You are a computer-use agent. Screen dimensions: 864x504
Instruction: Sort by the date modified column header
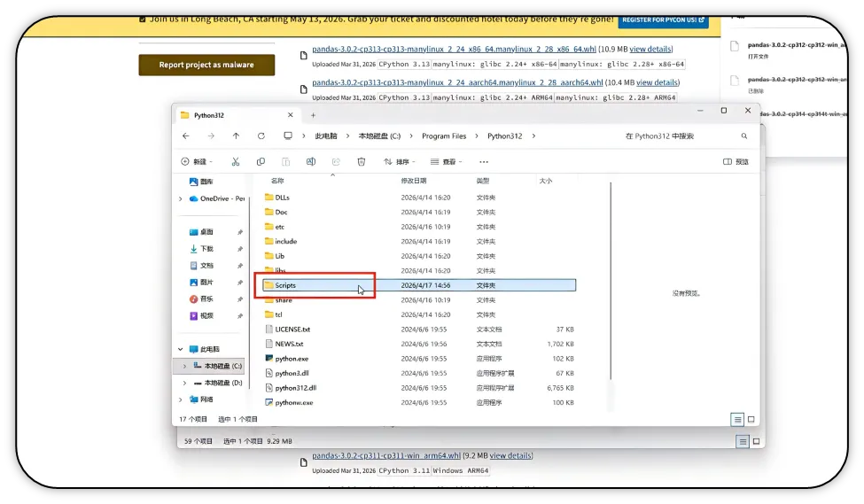point(413,181)
